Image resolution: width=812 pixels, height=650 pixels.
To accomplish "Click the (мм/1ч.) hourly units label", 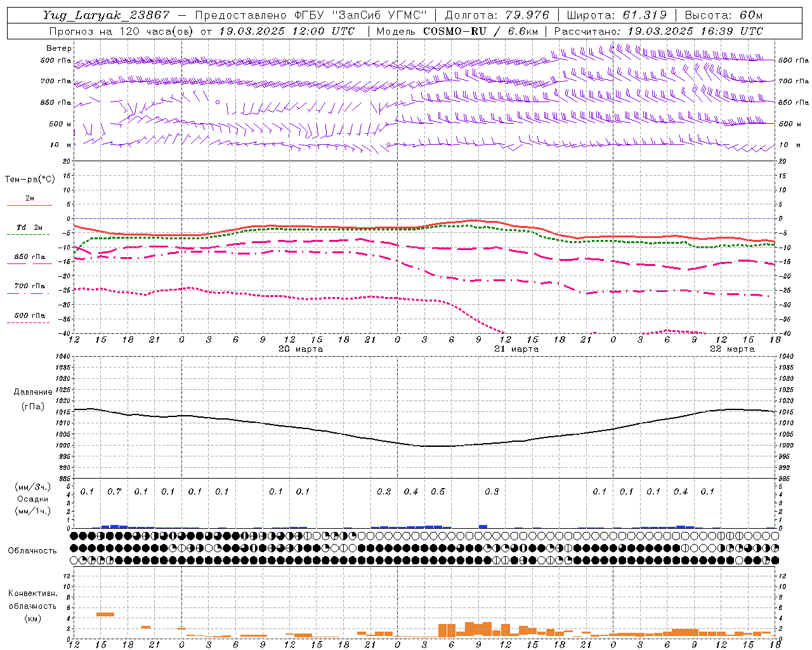I will point(33,511).
